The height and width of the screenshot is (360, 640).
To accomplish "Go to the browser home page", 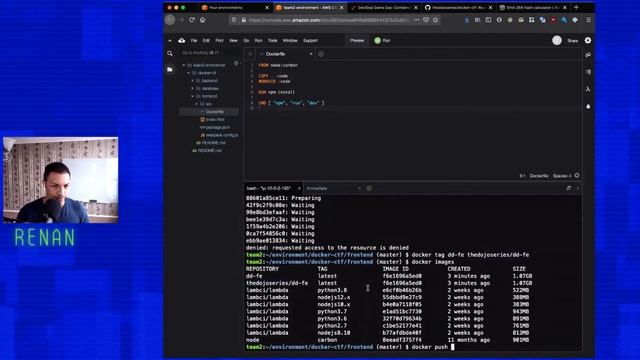I will click(x=202, y=20).
